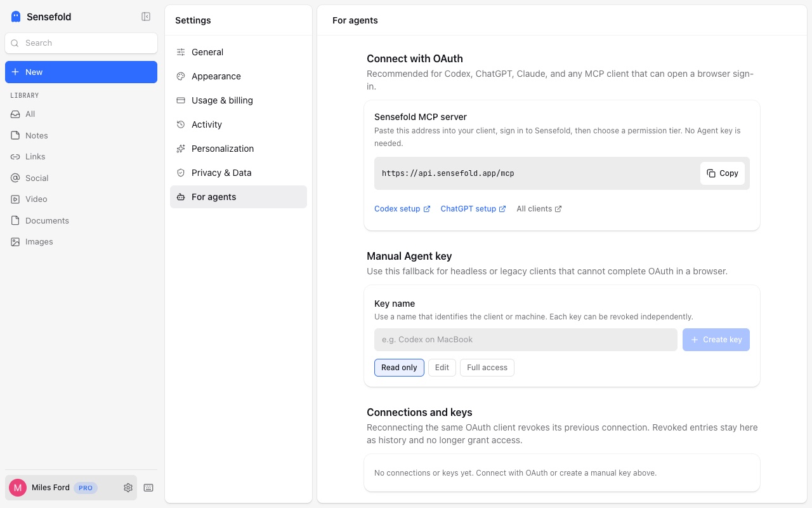Image resolution: width=812 pixels, height=508 pixels.
Task: Click the Personalization sparkle icon
Action: pyautogui.click(x=181, y=149)
